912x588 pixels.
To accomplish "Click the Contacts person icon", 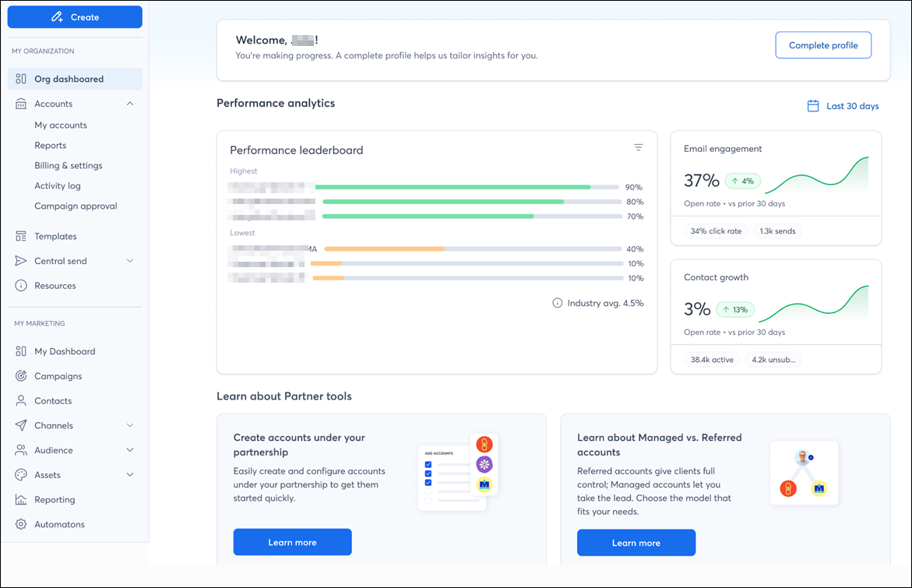I will (21, 401).
